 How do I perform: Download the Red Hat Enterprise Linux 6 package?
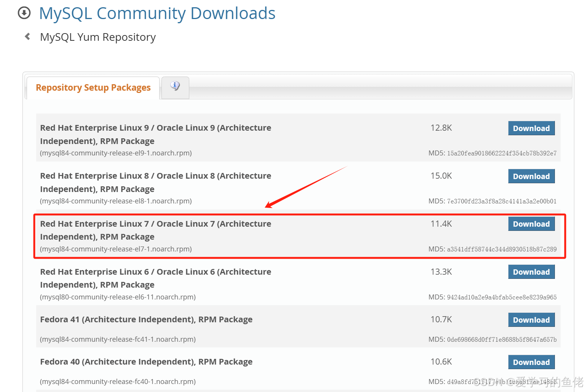[x=531, y=272]
